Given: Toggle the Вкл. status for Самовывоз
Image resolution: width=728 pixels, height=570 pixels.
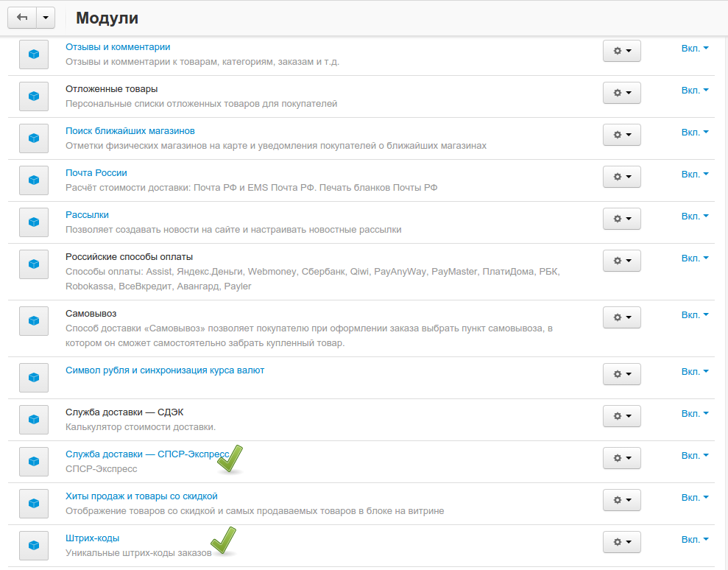Looking at the screenshot, I should tap(694, 314).
